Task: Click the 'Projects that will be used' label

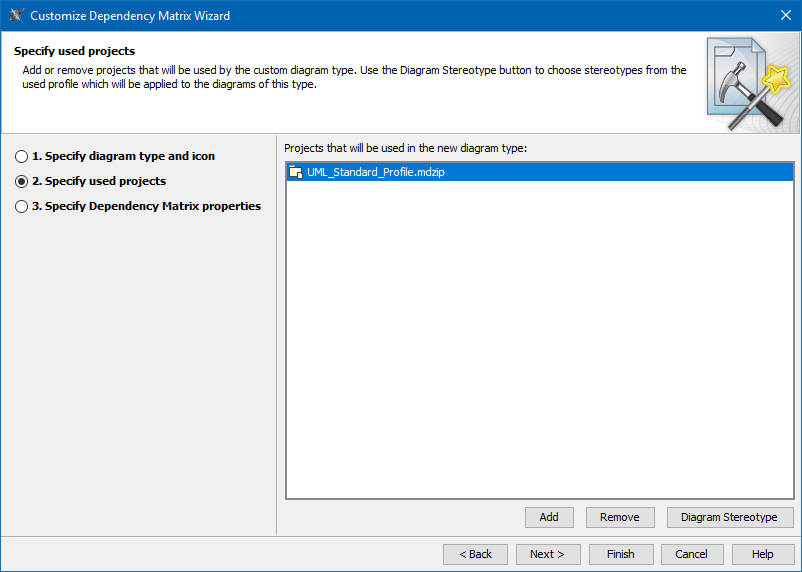Action: tap(405, 148)
